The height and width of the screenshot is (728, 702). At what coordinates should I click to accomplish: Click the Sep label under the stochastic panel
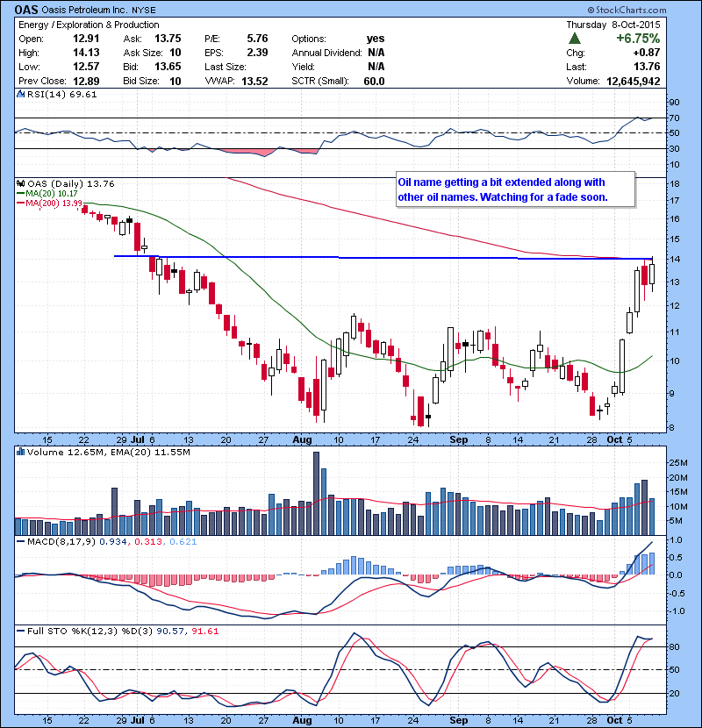click(459, 720)
